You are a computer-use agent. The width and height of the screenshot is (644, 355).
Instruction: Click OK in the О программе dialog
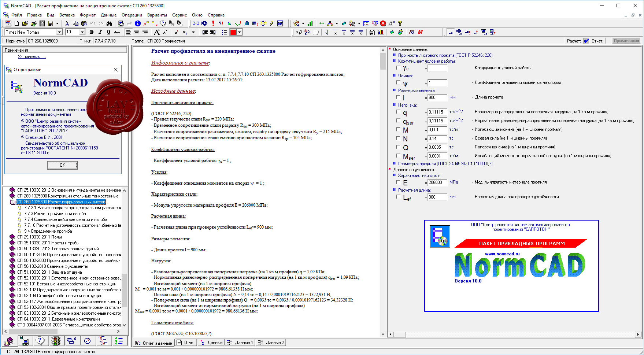62,165
